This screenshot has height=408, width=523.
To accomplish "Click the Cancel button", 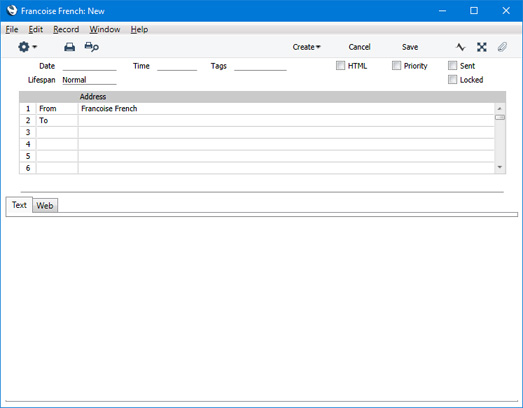I will (359, 47).
